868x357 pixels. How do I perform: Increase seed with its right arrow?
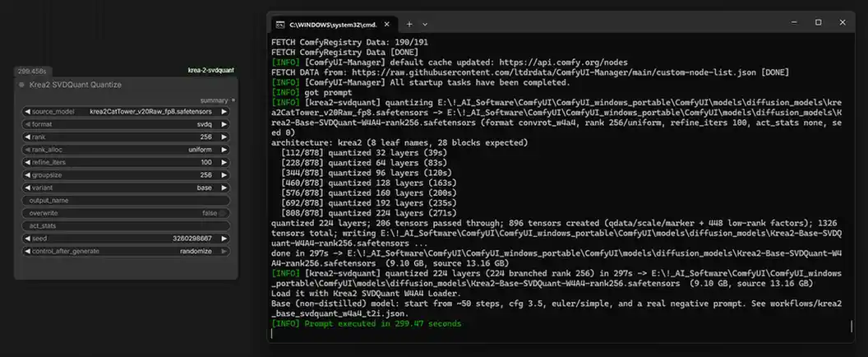click(224, 239)
